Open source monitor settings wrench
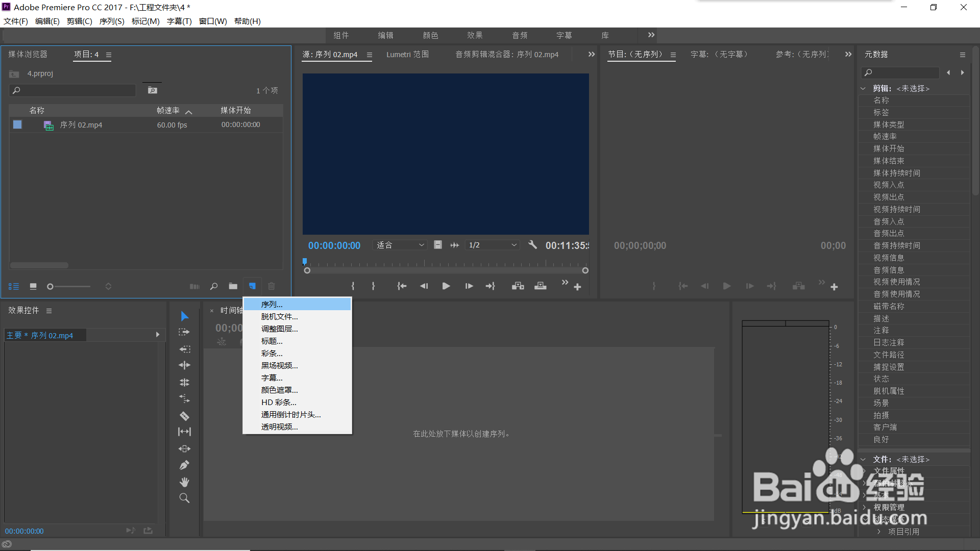The width and height of the screenshot is (980, 551). click(532, 245)
